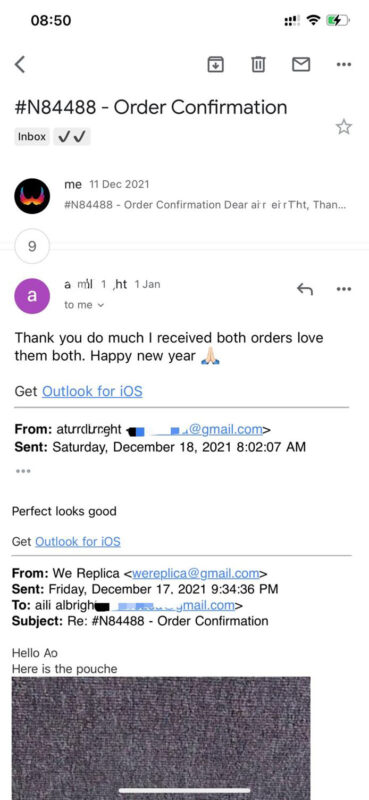Open the top toolbar more options menu
The image size is (369, 800).
click(343, 65)
